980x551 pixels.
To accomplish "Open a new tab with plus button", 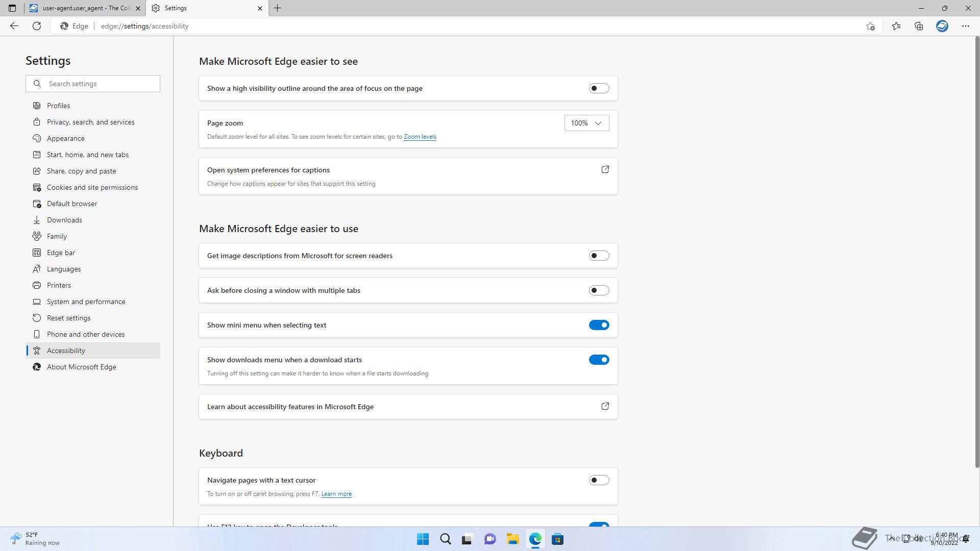I will click(x=278, y=8).
